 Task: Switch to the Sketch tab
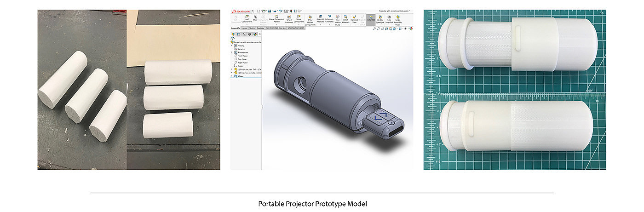[252, 28]
